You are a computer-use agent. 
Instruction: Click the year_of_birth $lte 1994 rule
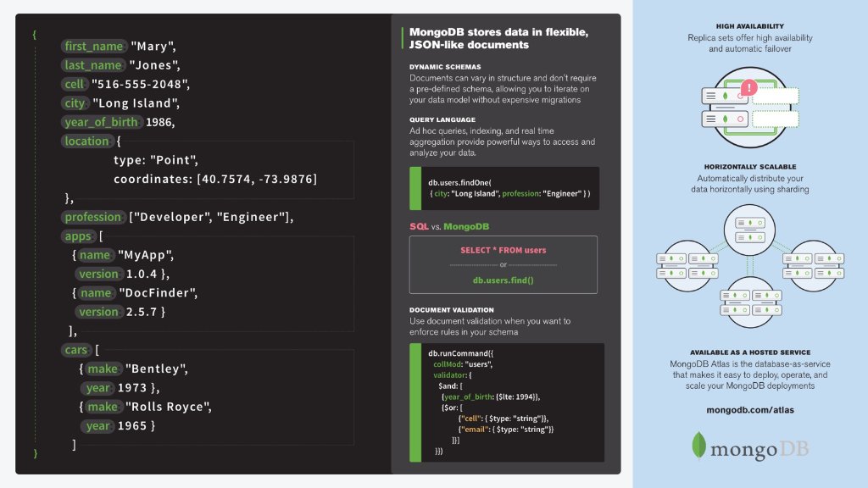tap(491, 396)
